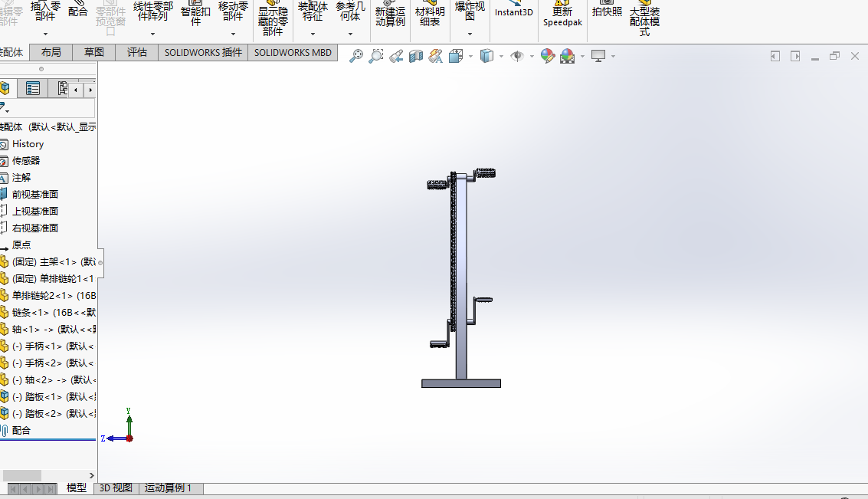Select the 上视基准面 tree item

tap(35, 211)
